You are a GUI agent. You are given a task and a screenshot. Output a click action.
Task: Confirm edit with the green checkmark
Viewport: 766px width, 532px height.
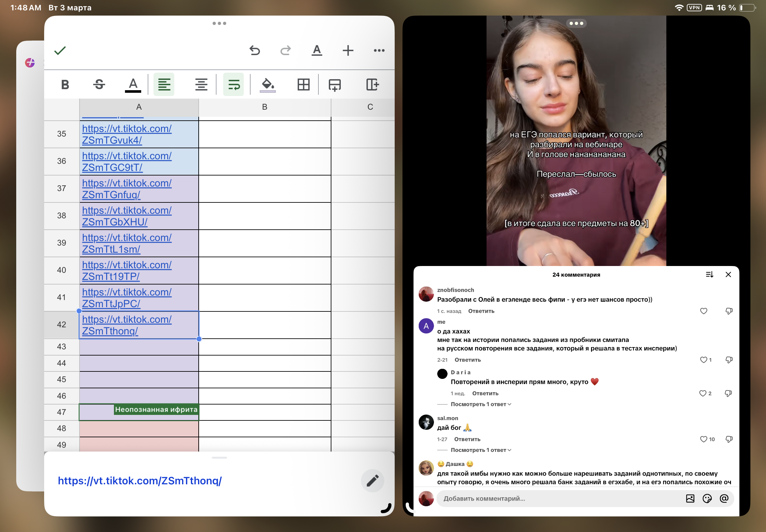pos(60,51)
